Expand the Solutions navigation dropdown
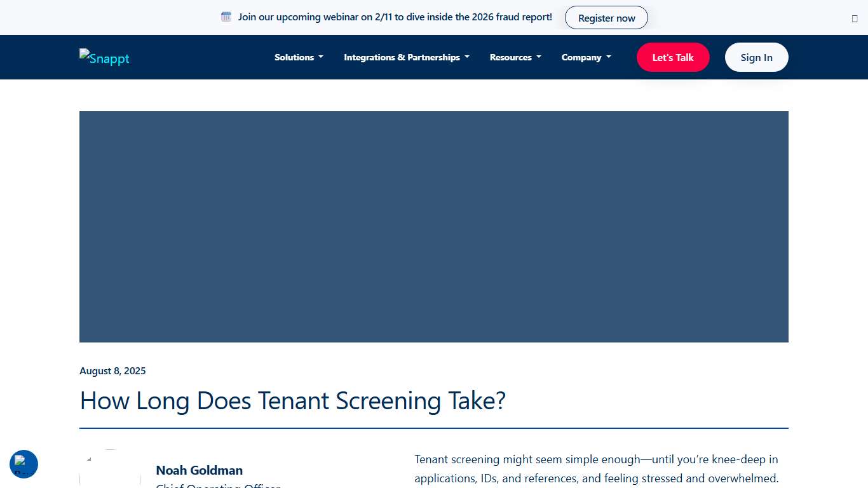868x488 pixels. pos(298,57)
